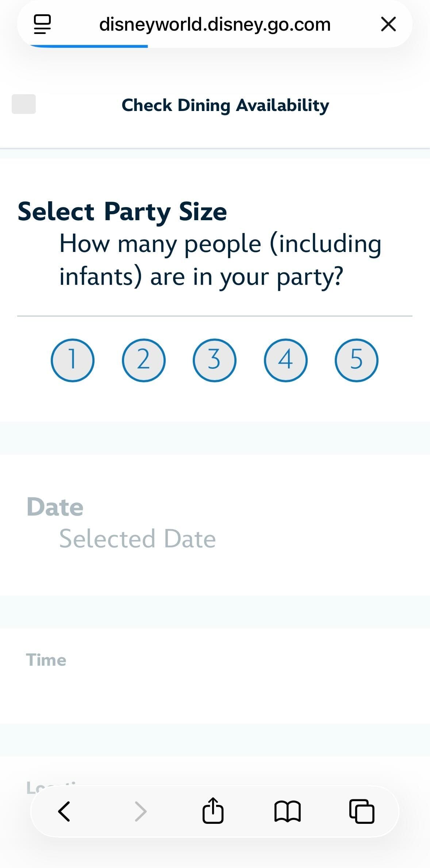The height and width of the screenshot is (868, 430).
Task: Show open tabs overview
Action: coord(362,811)
